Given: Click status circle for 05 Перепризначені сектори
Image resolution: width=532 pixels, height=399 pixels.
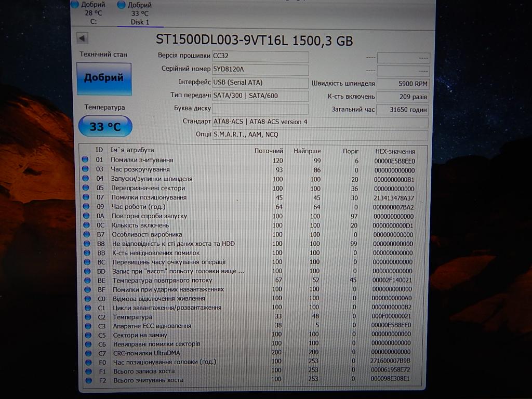Looking at the screenshot, I should pyautogui.click(x=86, y=188).
